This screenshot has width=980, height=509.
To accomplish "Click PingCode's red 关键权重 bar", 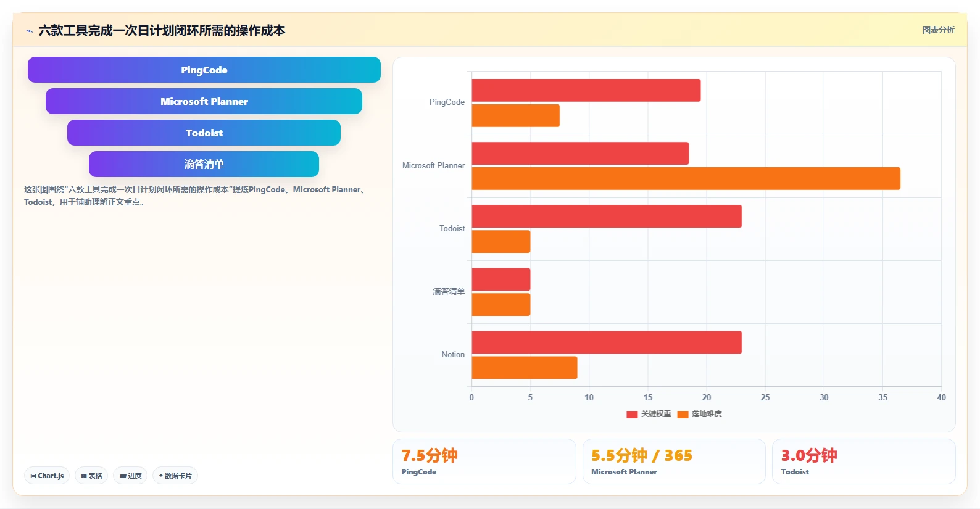I will [x=586, y=90].
